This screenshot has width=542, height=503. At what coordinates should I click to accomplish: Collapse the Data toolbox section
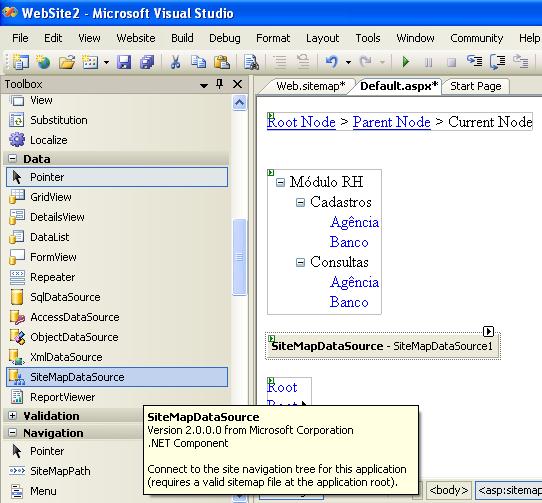coord(12,159)
